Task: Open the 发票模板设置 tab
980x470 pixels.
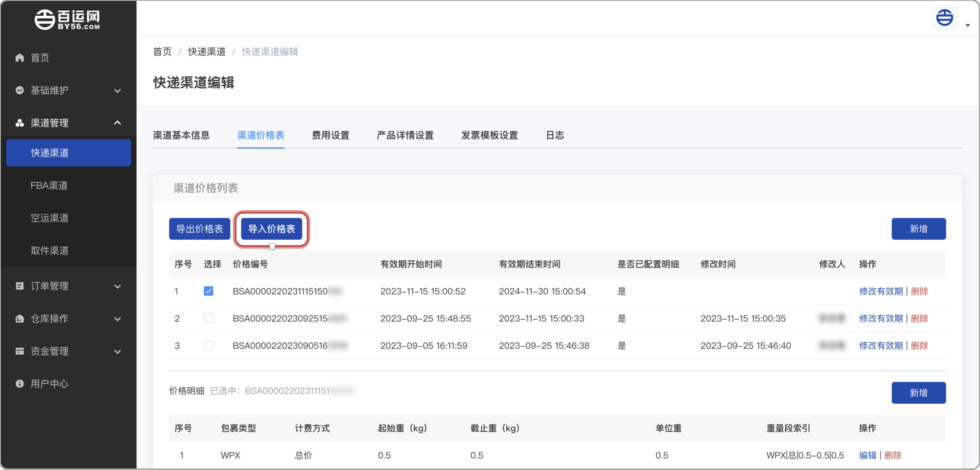Action: 489,136
